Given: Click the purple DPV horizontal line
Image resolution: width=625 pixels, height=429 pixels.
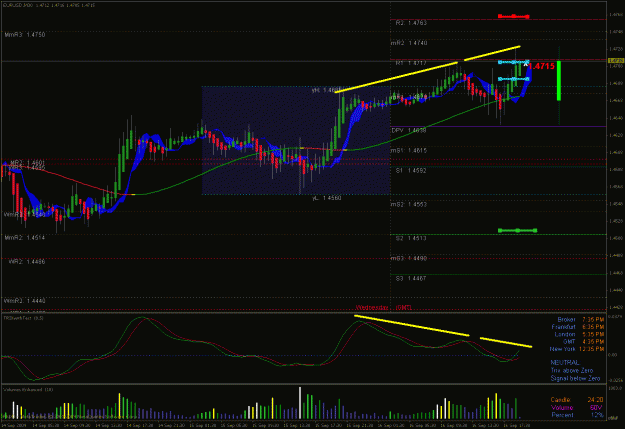Looking at the screenshot, I should pyautogui.click(x=498, y=127).
